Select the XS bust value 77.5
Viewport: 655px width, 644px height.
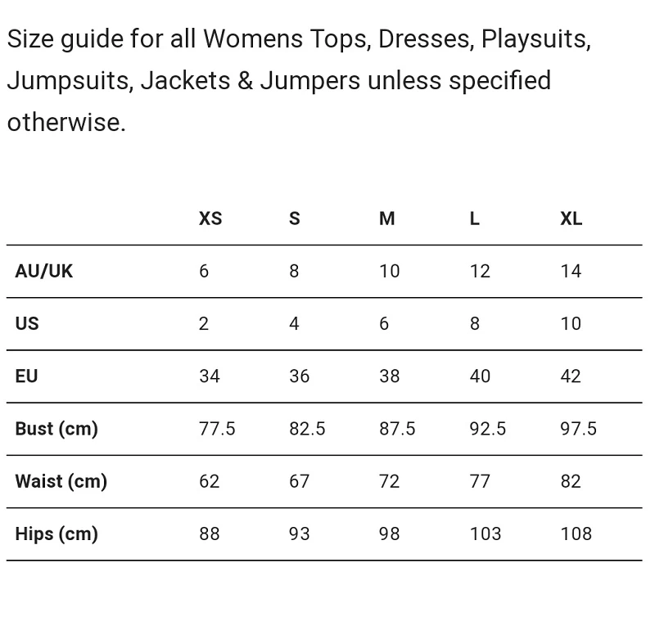pos(217,429)
